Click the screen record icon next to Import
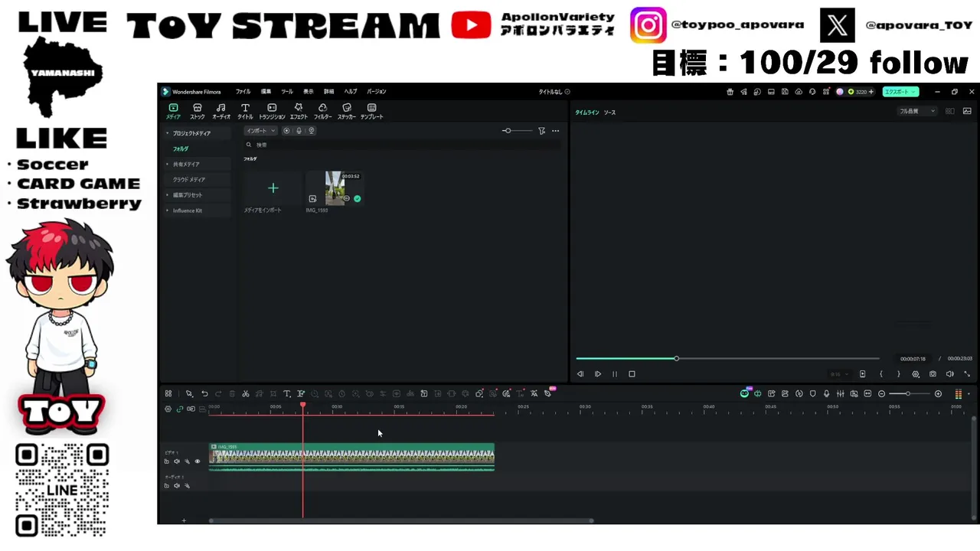This screenshot has height=551, width=980. [x=287, y=131]
